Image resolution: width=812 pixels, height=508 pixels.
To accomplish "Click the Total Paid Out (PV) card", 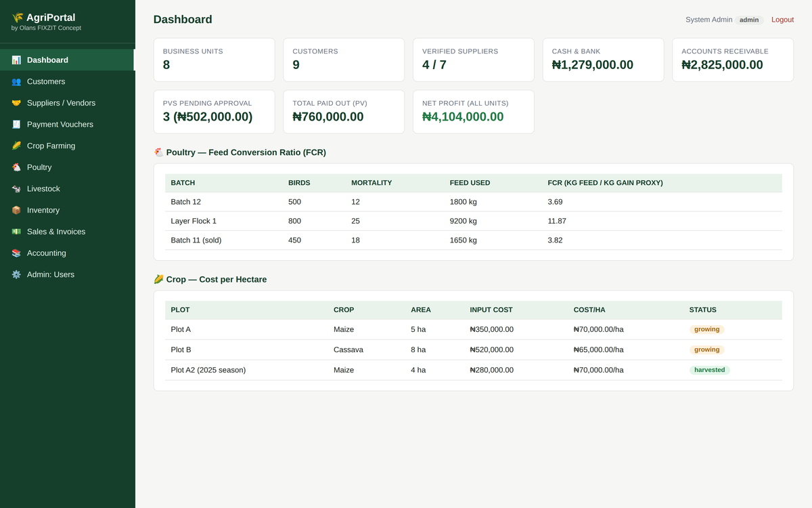I will (x=344, y=112).
